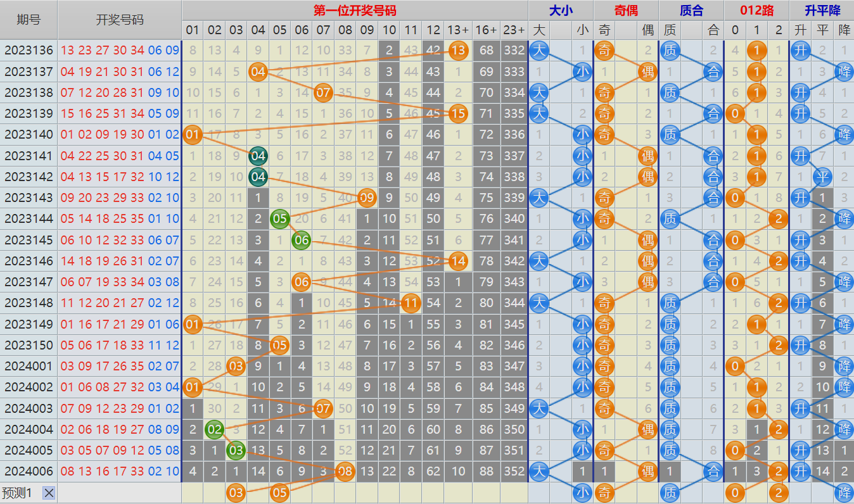The height and width of the screenshot is (504, 854).
Task: Toggle 小 in the prediction row
Action: coord(582,493)
